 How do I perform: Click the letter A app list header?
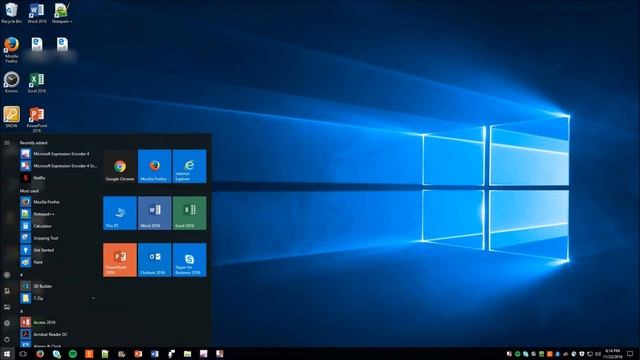22,311
